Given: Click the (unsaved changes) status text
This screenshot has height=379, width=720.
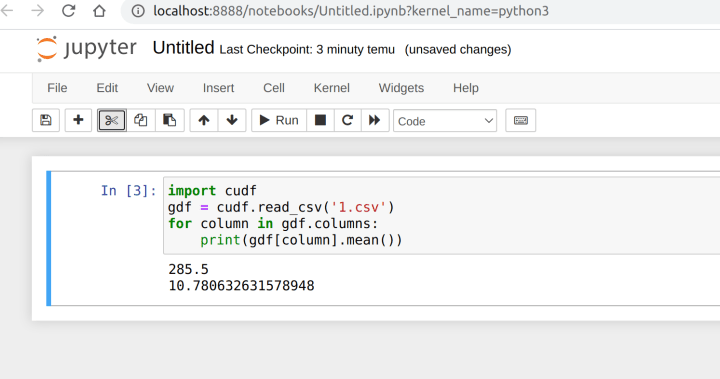Looking at the screenshot, I should point(458,50).
